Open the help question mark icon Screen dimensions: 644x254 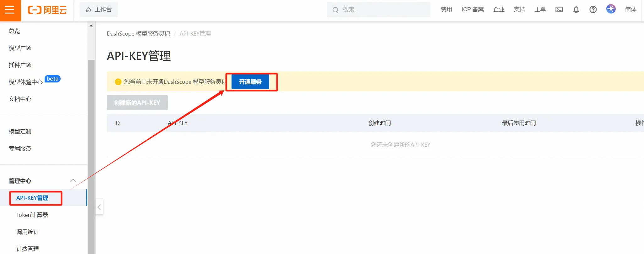tap(593, 9)
